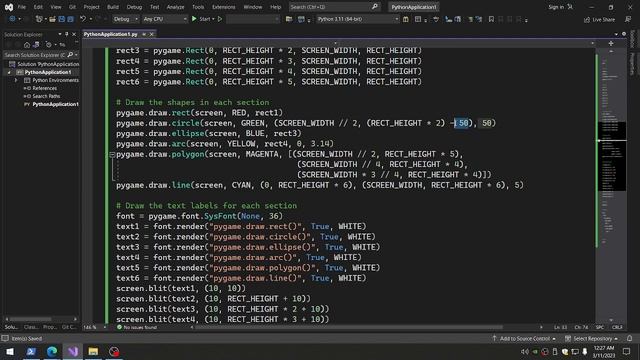Click Visual Studio taskbar icon

(x=73, y=351)
